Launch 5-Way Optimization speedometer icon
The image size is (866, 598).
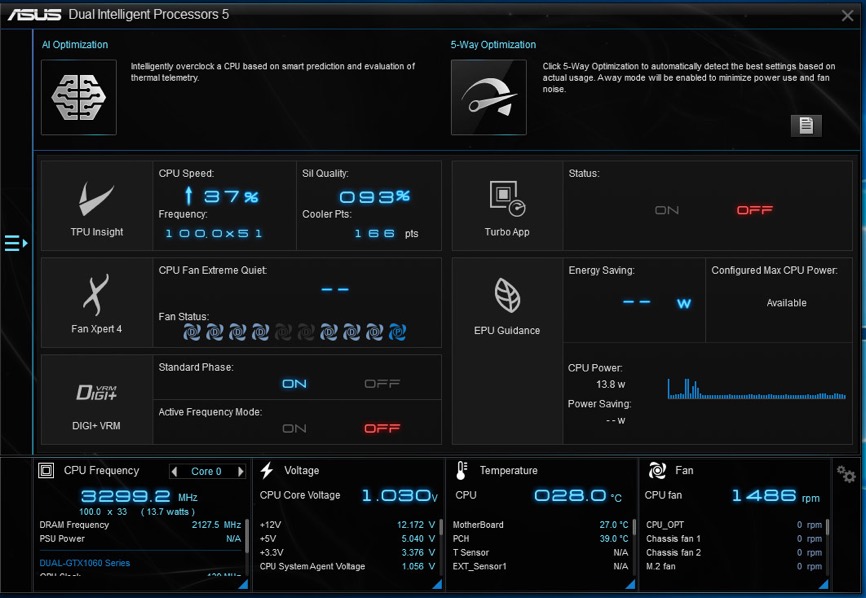[488, 97]
